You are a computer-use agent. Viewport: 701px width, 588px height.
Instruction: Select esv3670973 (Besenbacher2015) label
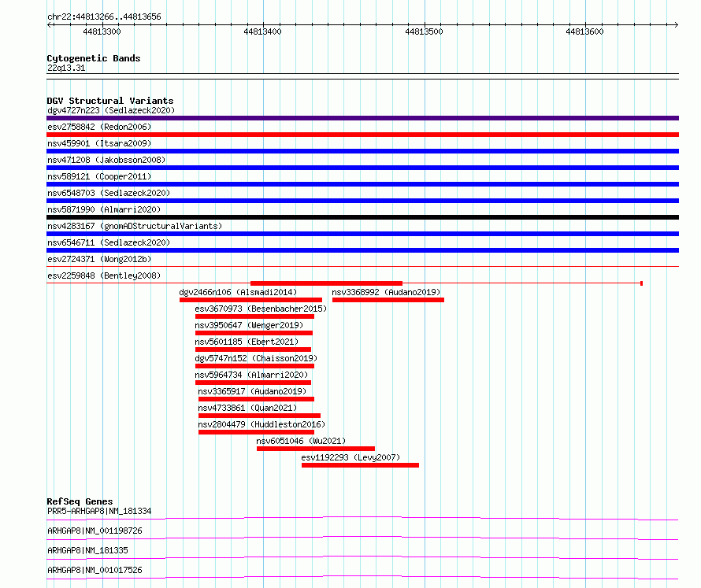(261, 309)
